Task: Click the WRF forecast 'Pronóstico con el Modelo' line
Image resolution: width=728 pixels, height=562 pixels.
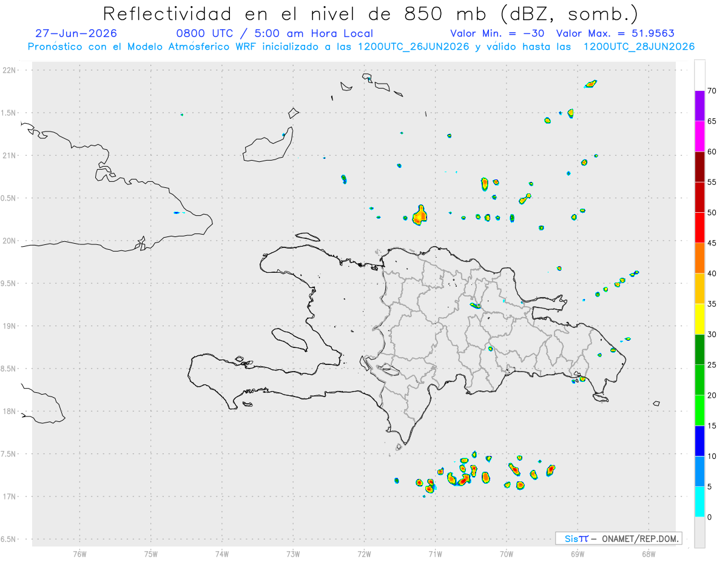Action: click(x=361, y=47)
